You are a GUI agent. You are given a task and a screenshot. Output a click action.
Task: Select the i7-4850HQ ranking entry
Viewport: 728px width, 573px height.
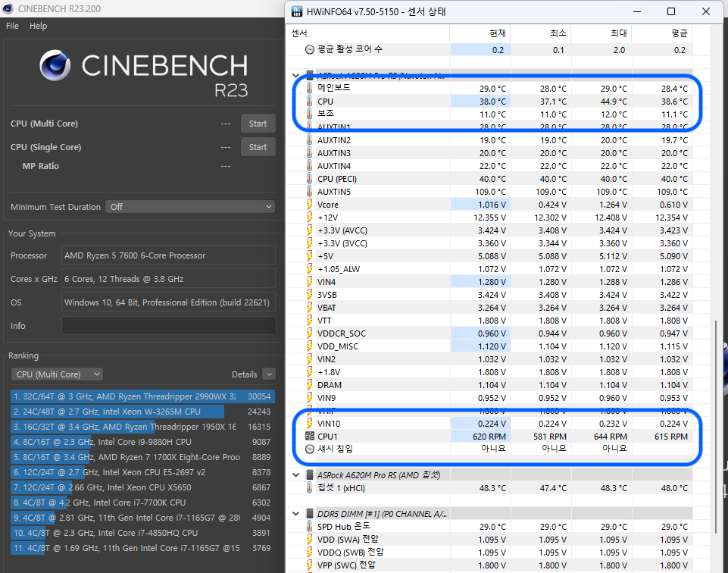click(142, 533)
